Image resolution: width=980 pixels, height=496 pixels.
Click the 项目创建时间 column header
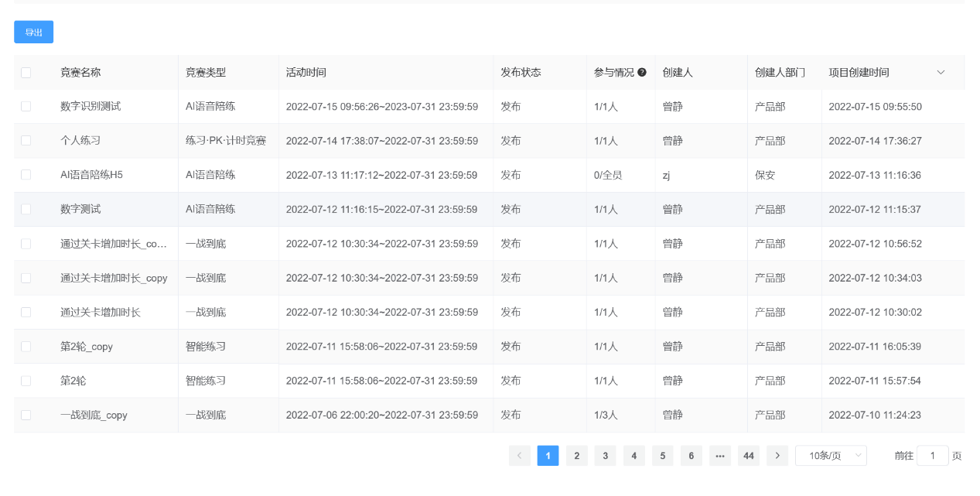pos(859,73)
